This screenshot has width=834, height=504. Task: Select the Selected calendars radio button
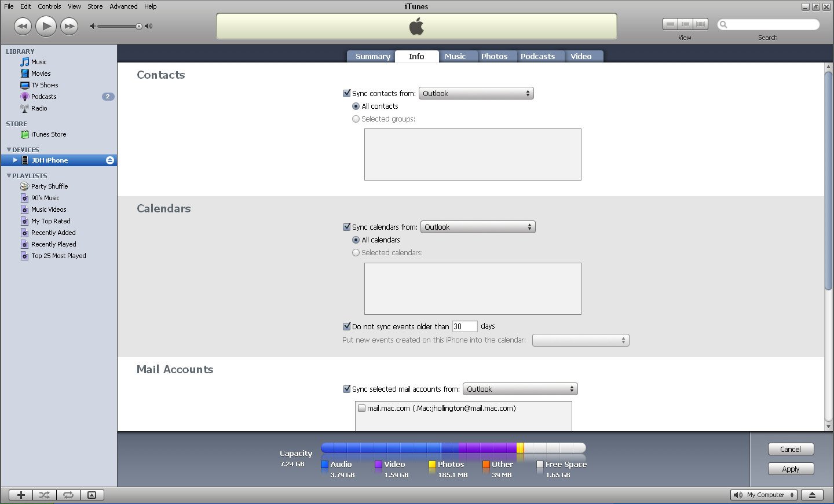pyautogui.click(x=356, y=253)
